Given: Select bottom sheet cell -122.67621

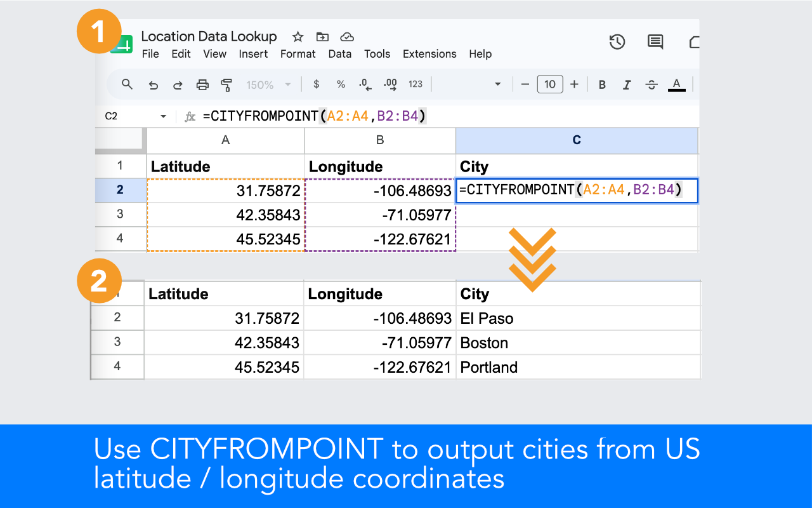Looking at the screenshot, I should pos(380,367).
